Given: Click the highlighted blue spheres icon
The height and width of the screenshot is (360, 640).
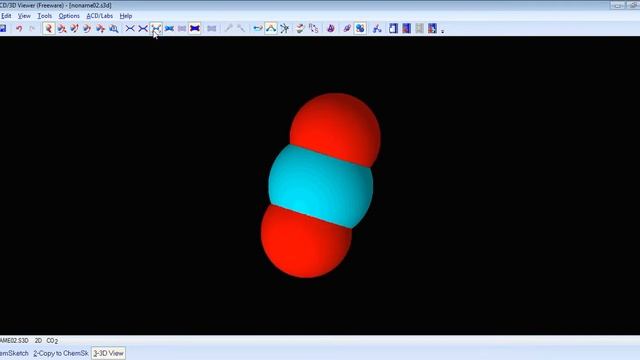Looking at the screenshot, I should (360, 28).
